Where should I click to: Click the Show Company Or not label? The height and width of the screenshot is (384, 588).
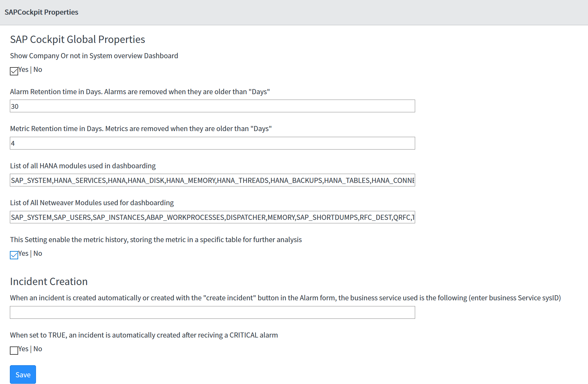click(94, 56)
